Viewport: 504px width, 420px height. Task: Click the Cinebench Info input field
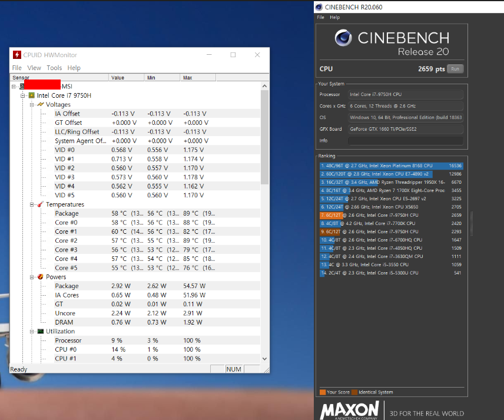pos(406,141)
